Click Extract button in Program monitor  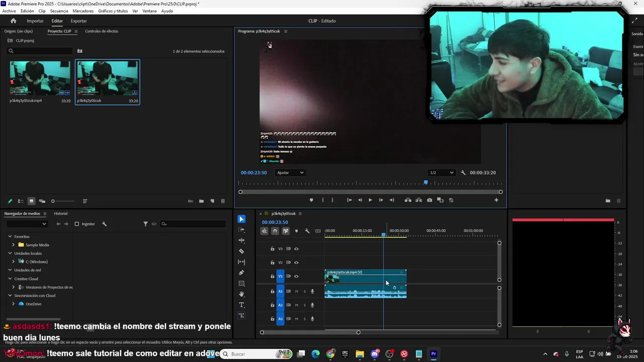[419, 200]
